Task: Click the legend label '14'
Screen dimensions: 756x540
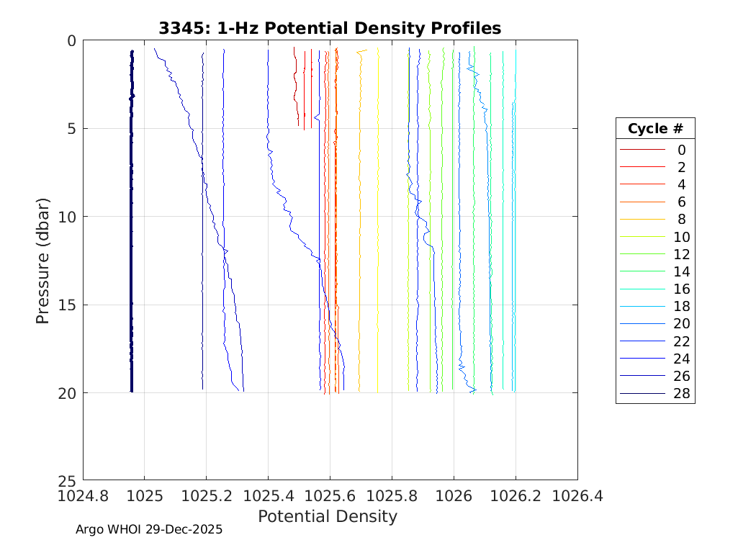Action: (681, 271)
